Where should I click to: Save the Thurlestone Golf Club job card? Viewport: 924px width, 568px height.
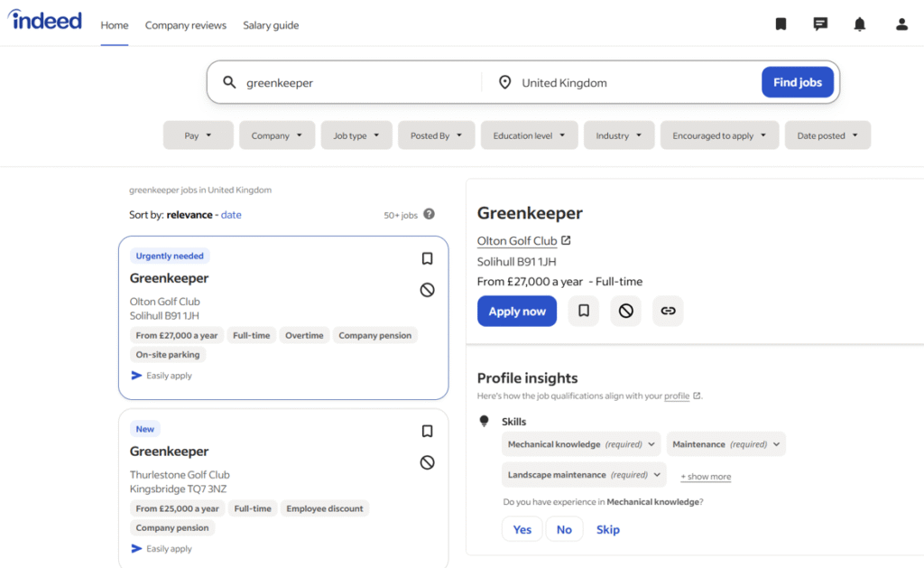(428, 432)
